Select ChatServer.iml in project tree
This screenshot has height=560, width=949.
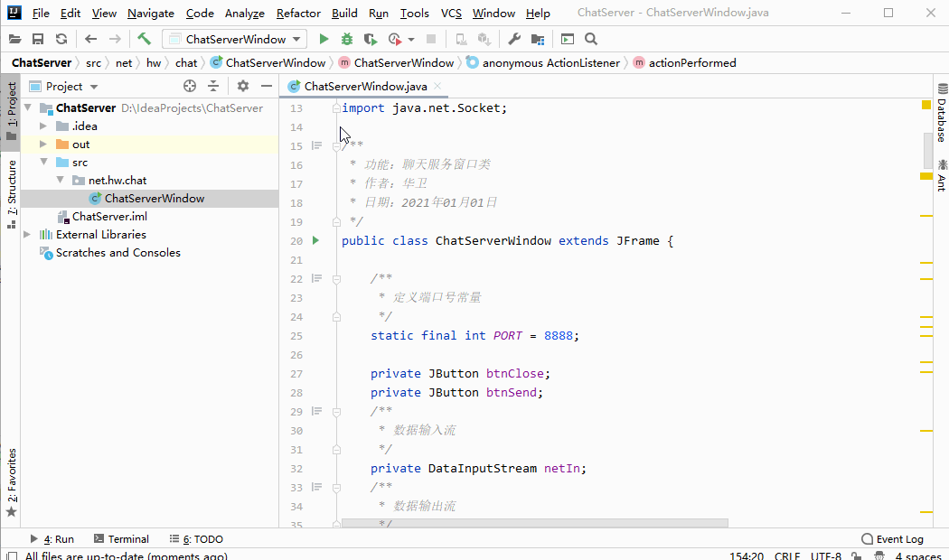[x=109, y=217]
